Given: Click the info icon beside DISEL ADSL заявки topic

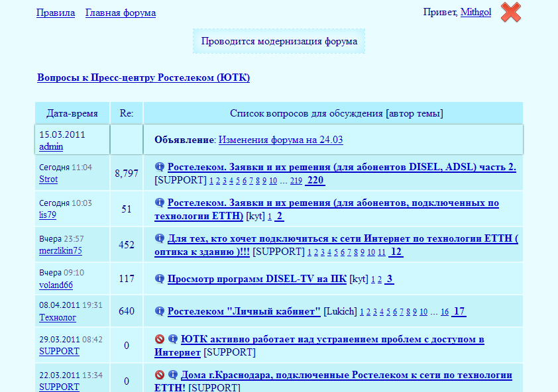Looking at the screenshot, I should click(158, 167).
